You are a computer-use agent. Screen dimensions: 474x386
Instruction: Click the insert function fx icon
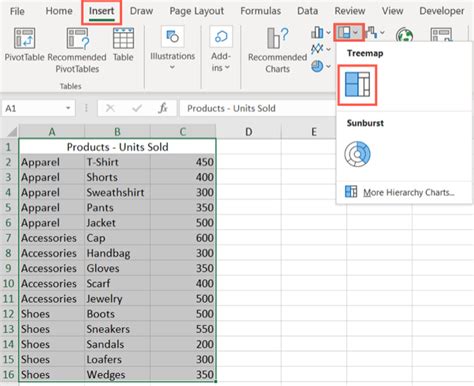pyautogui.click(x=163, y=108)
